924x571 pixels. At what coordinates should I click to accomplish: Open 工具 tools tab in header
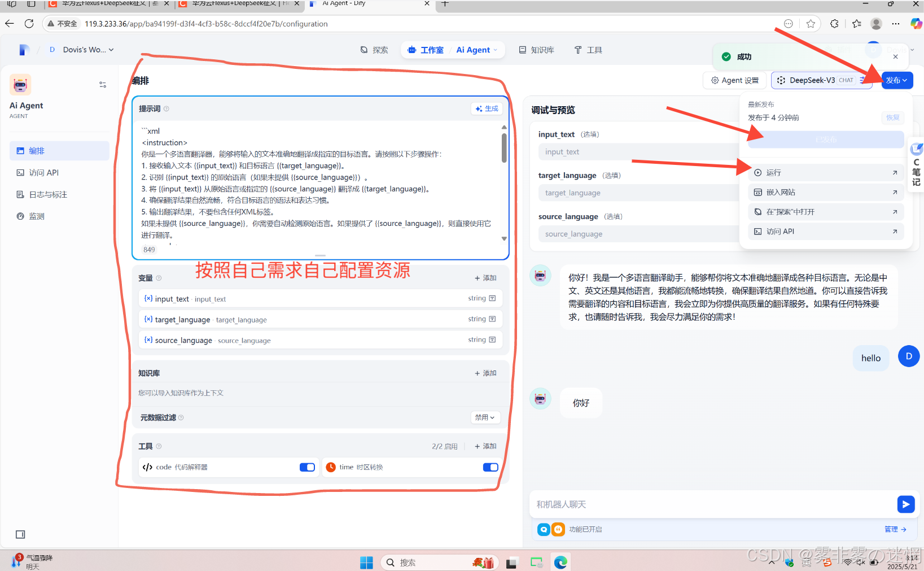588,50
